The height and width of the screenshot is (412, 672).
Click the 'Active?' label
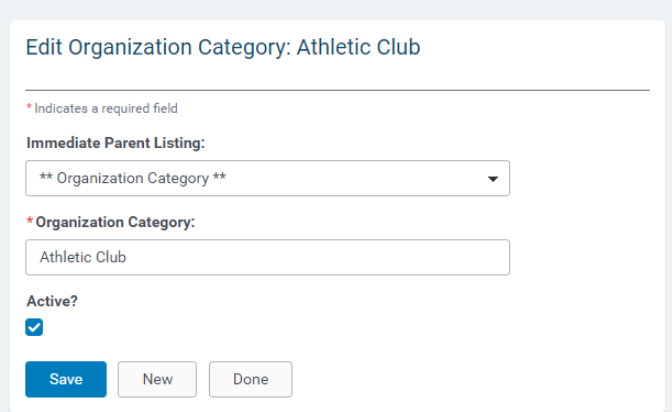pyautogui.click(x=52, y=301)
